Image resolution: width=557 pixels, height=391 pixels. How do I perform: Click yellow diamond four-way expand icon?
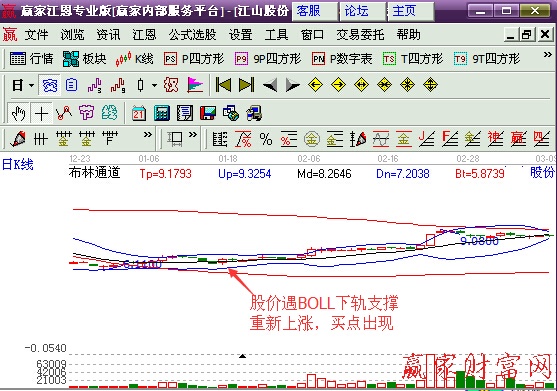[407, 85]
